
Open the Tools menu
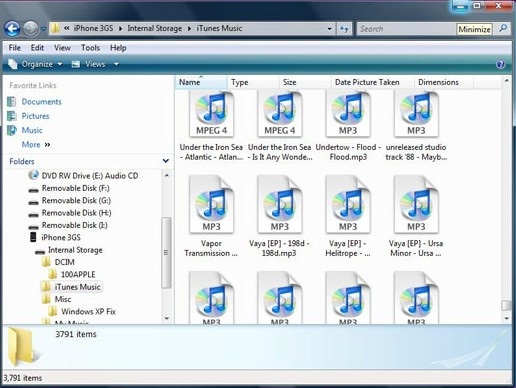tap(90, 48)
